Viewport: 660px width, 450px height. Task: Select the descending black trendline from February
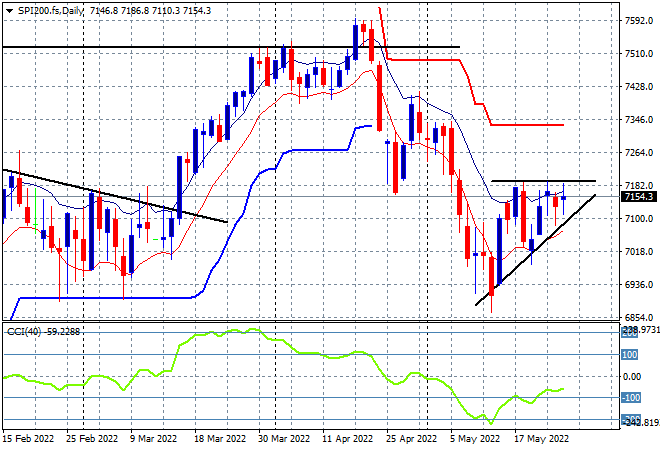pyautogui.click(x=115, y=196)
